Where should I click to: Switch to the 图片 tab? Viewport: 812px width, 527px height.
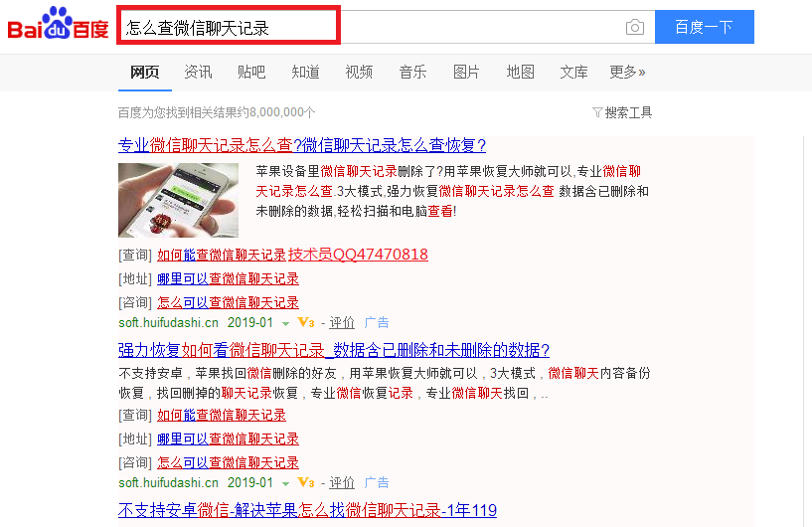[466, 72]
